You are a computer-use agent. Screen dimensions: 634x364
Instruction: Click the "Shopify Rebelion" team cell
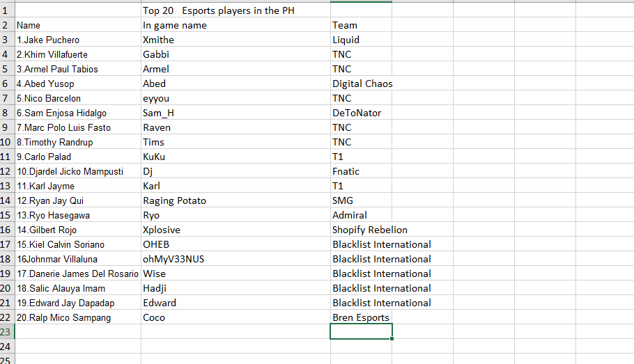click(x=370, y=230)
